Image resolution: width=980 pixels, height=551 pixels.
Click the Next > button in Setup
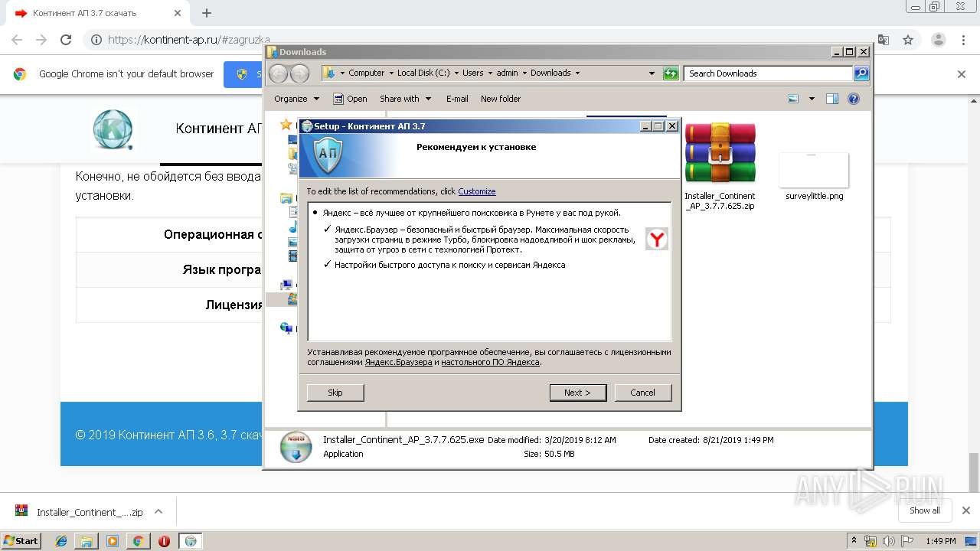[578, 393]
